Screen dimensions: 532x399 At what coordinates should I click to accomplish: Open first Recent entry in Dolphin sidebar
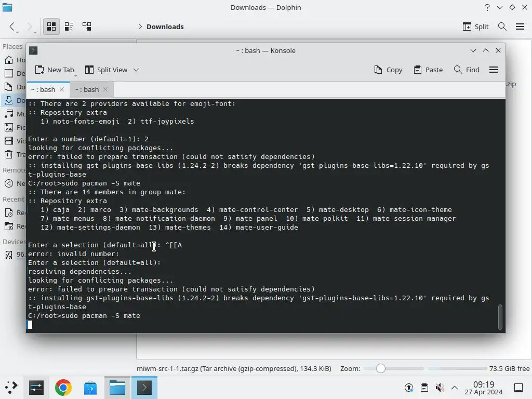(x=14, y=212)
